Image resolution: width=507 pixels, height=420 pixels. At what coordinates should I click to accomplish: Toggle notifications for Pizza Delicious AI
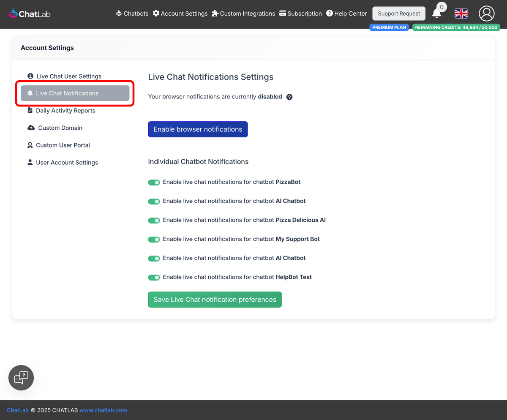coord(154,220)
